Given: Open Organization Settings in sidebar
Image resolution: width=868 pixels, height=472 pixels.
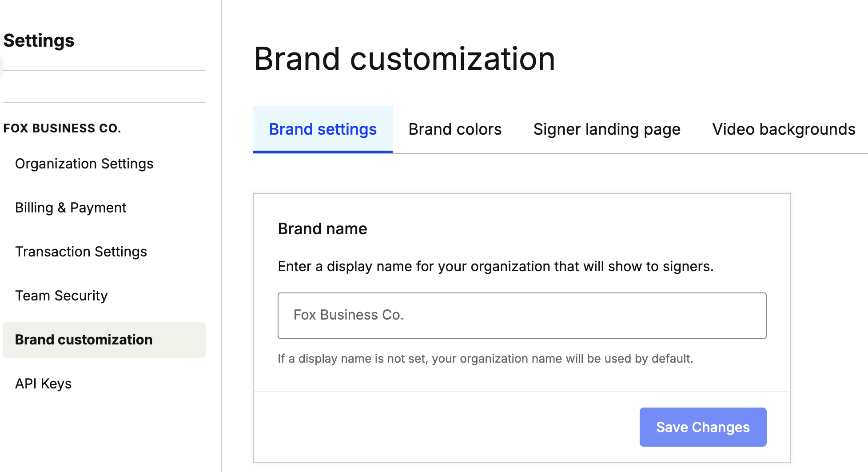Looking at the screenshot, I should tap(84, 164).
